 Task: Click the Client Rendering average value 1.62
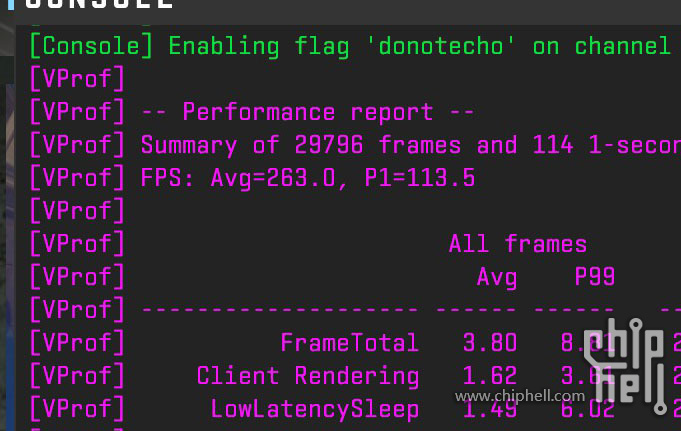(x=489, y=376)
